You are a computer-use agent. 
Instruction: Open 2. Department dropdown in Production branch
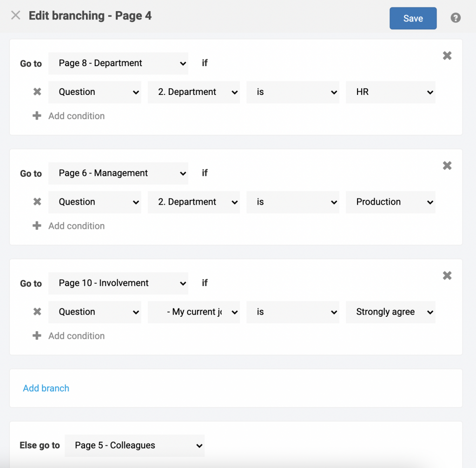point(194,202)
